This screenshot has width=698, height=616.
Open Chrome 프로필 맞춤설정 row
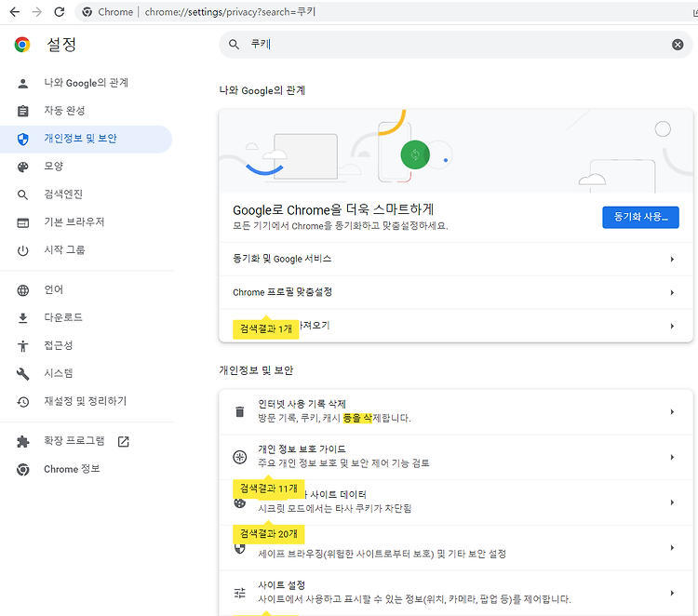pos(456,292)
